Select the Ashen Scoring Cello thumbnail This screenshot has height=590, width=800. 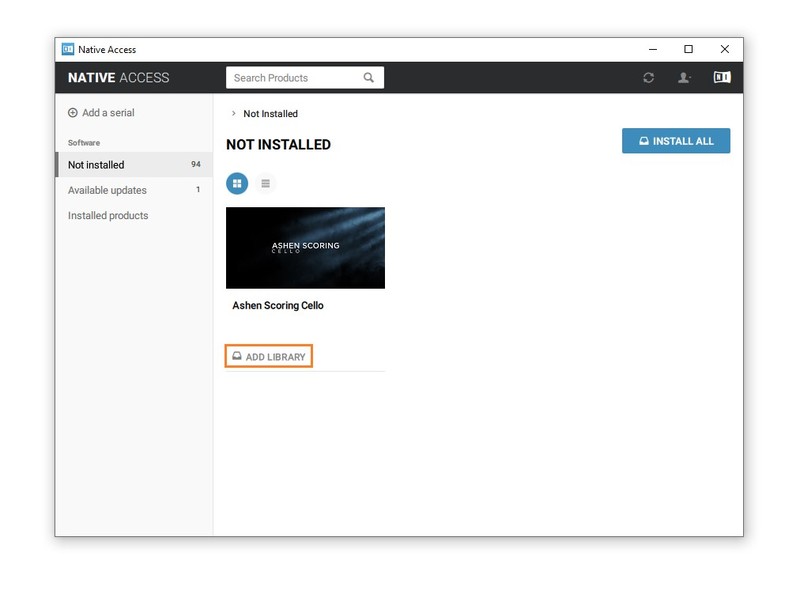coord(305,248)
